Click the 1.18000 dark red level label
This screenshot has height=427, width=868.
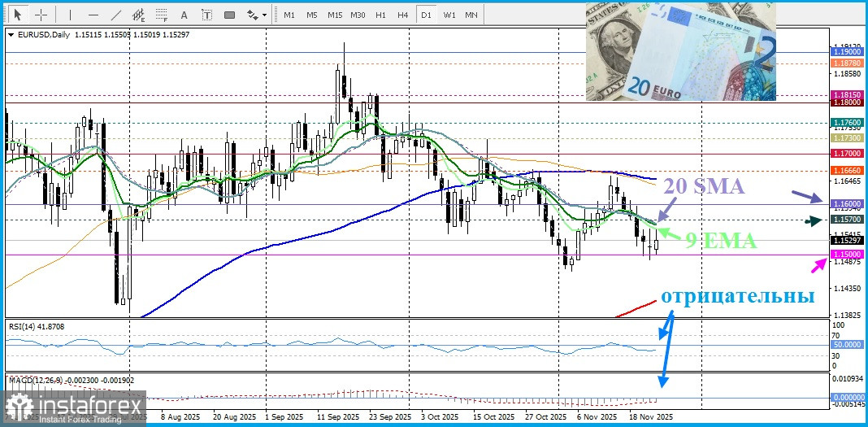click(846, 102)
